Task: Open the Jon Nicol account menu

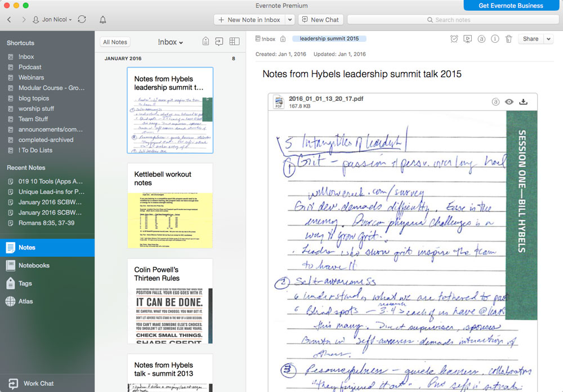Action: point(52,20)
